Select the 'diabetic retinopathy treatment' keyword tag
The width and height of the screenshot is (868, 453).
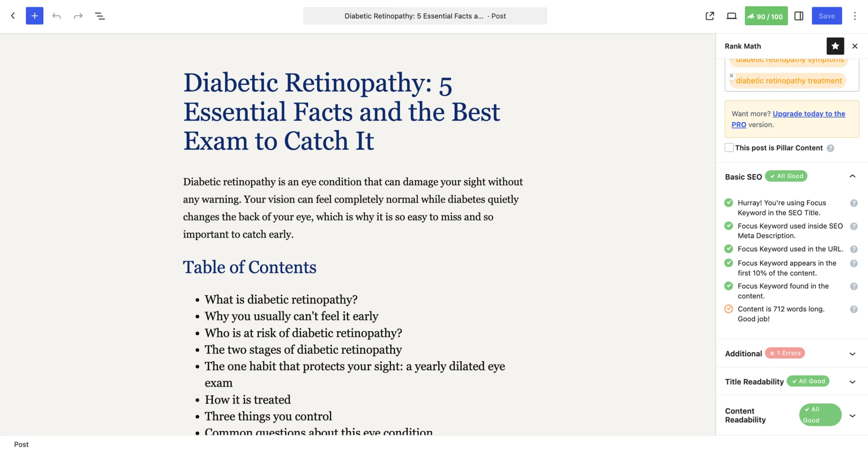click(789, 81)
